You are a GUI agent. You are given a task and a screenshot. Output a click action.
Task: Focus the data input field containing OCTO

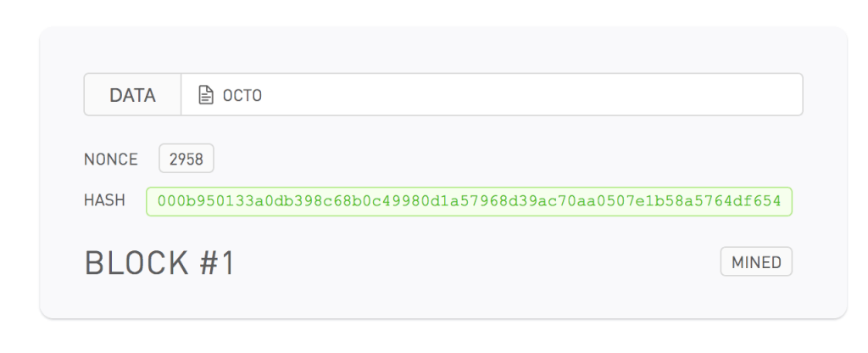pyautogui.click(x=492, y=95)
